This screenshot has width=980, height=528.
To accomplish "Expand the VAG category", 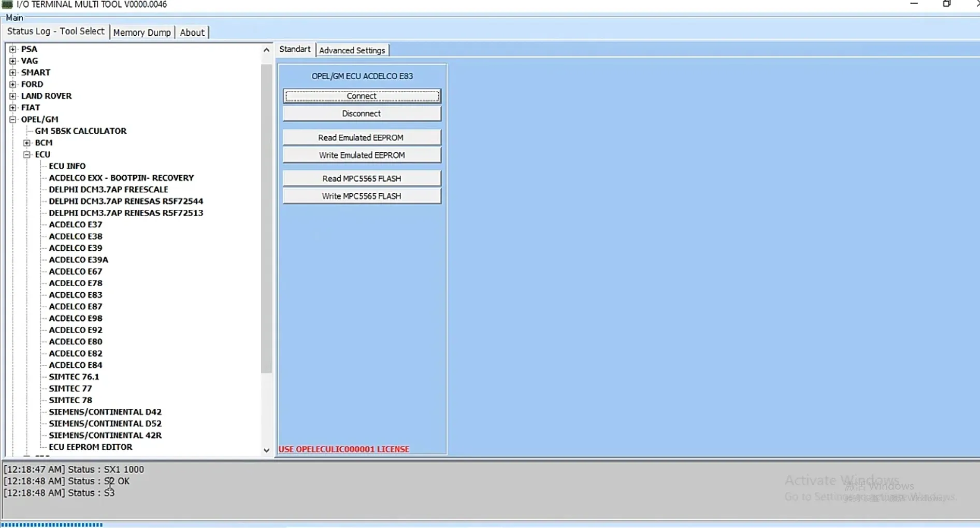I will [x=12, y=61].
